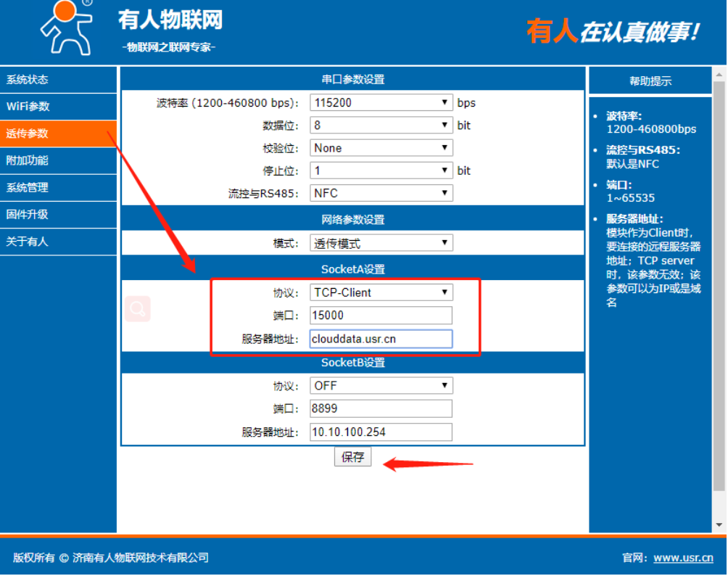Navigate to 系统管理 page
Image resolution: width=728 pixels, height=576 pixels.
pyautogui.click(x=58, y=187)
